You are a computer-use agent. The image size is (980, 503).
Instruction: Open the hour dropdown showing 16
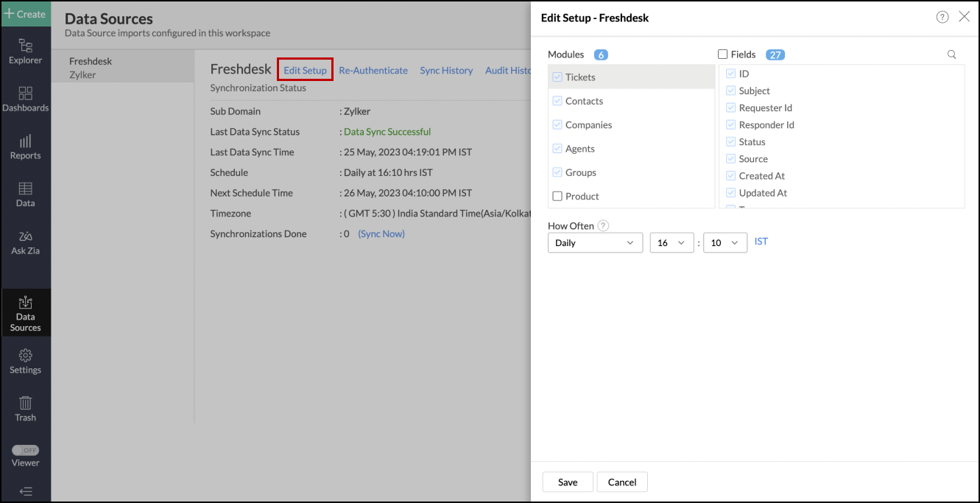671,242
